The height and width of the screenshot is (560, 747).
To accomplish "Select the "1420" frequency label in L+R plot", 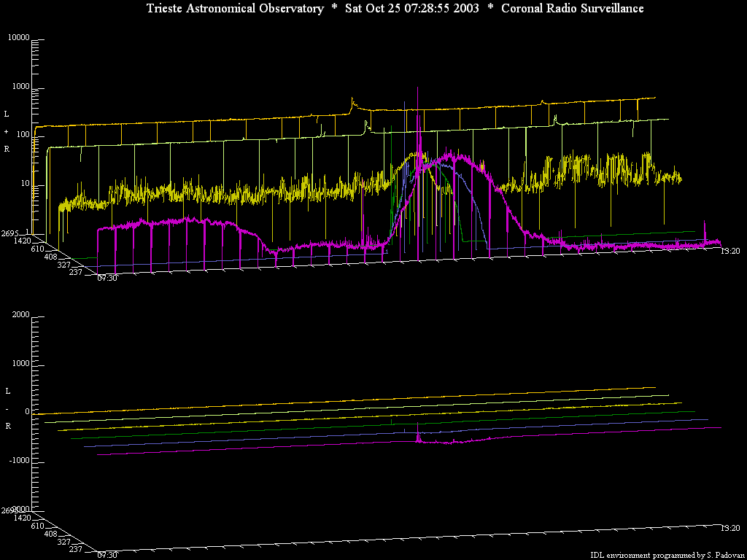I will tap(23, 241).
